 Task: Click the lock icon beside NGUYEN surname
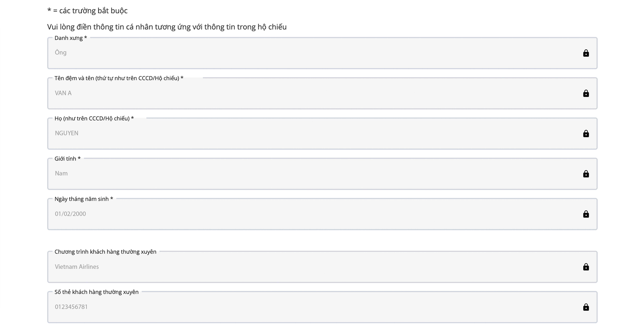point(586,134)
